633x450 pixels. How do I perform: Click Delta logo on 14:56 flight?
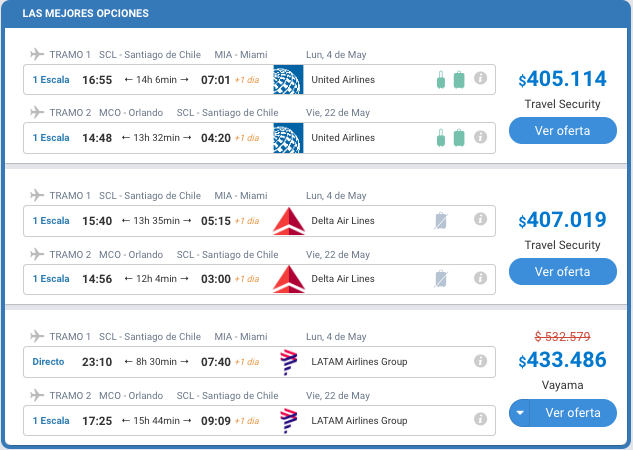(x=289, y=279)
